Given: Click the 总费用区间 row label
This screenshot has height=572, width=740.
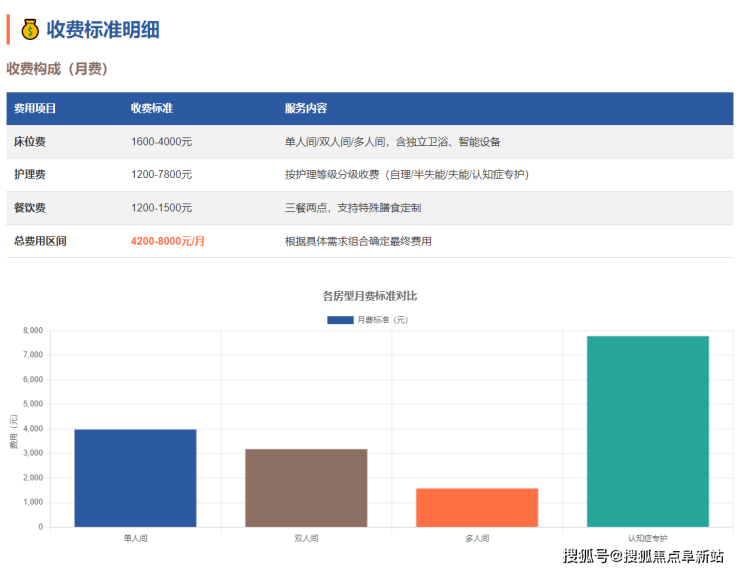Looking at the screenshot, I should (x=40, y=241).
